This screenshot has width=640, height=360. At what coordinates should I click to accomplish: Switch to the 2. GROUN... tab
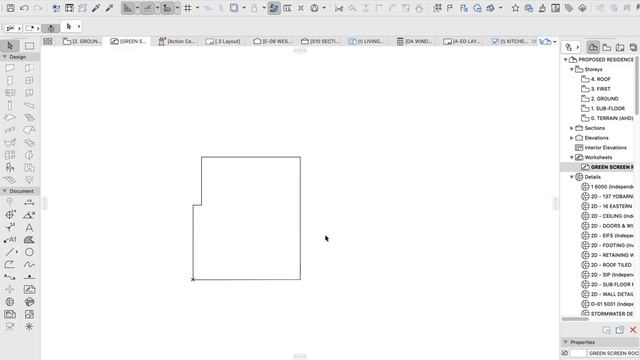(82, 41)
